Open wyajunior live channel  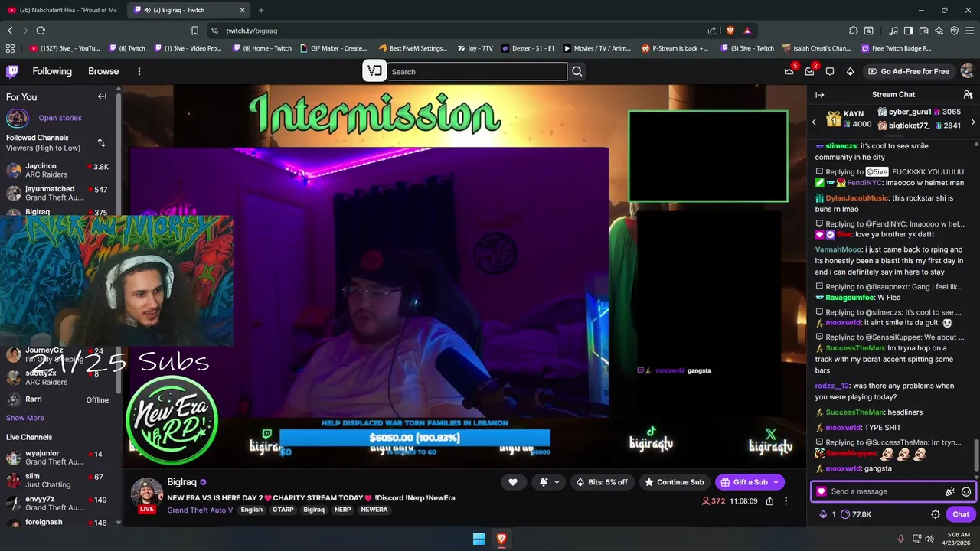58,458
